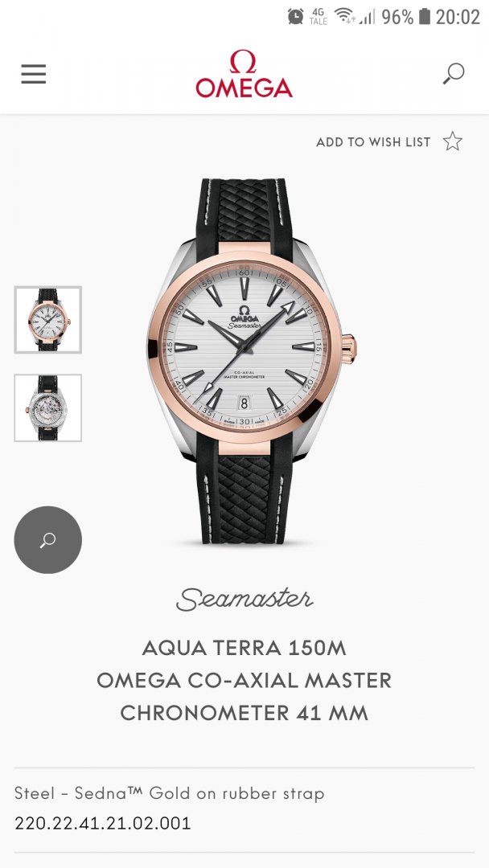
Task: Tap the Steel – Sedna Gold description
Action: (170, 793)
